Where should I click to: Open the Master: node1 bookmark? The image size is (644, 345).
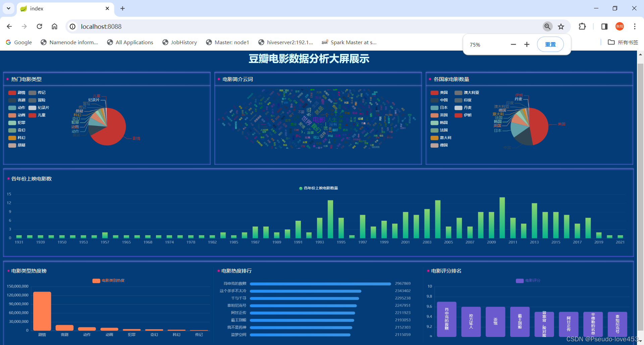tap(227, 42)
